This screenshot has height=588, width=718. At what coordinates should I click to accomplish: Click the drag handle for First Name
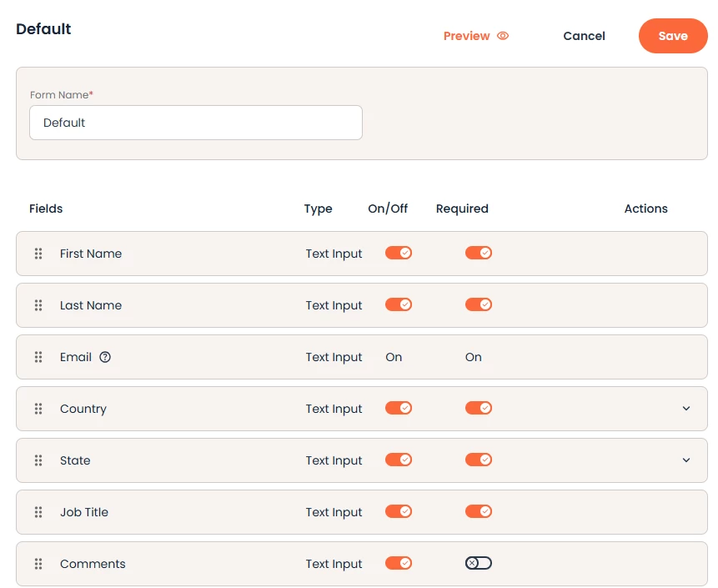click(38, 254)
